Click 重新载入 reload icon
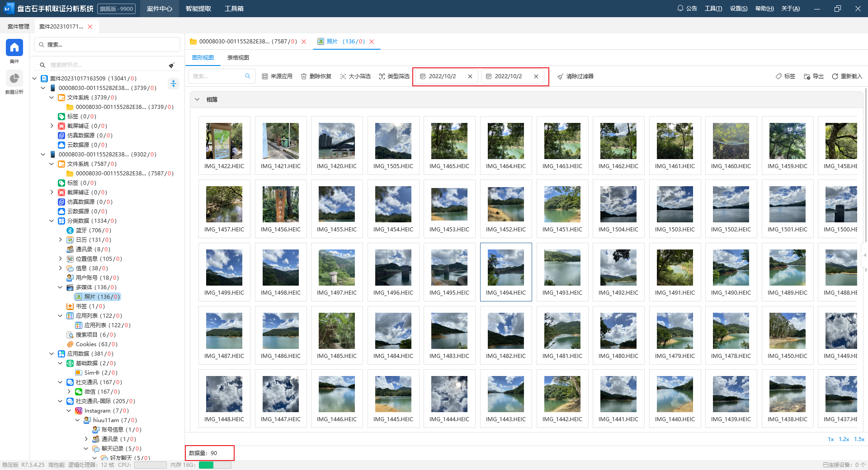Viewport: 868px width, 470px height. [835, 76]
